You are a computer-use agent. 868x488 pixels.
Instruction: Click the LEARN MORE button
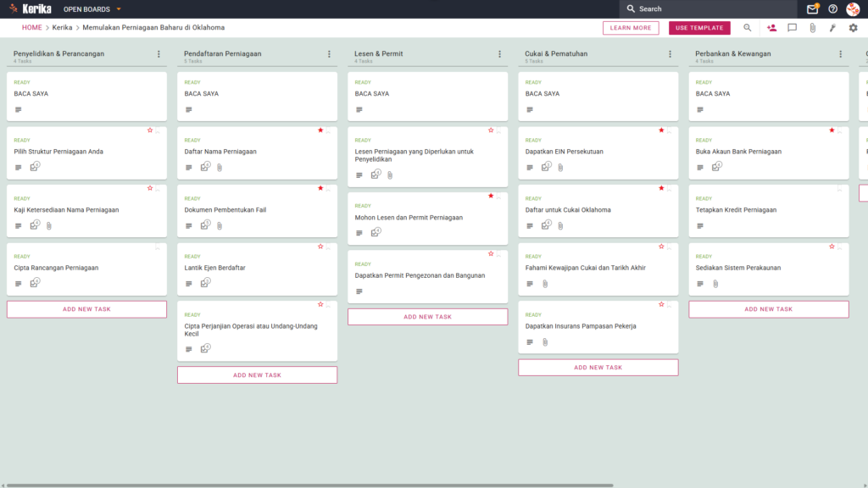(x=631, y=28)
